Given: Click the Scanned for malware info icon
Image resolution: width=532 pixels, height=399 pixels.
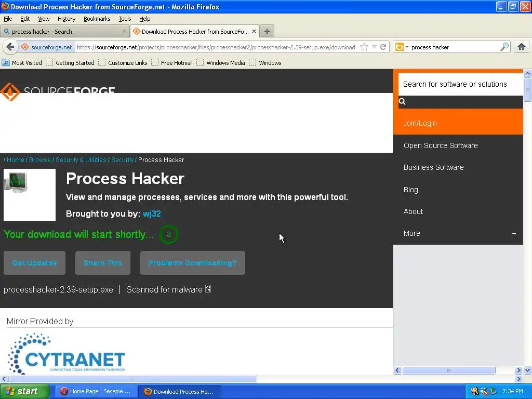Looking at the screenshot, I should point(208,289).
